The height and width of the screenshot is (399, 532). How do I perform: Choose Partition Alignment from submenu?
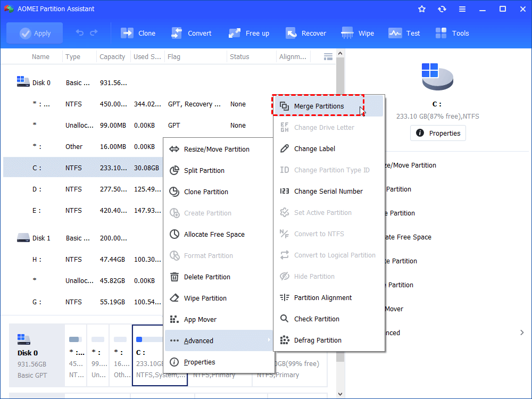pyautogui.click(x=328, y=297)
